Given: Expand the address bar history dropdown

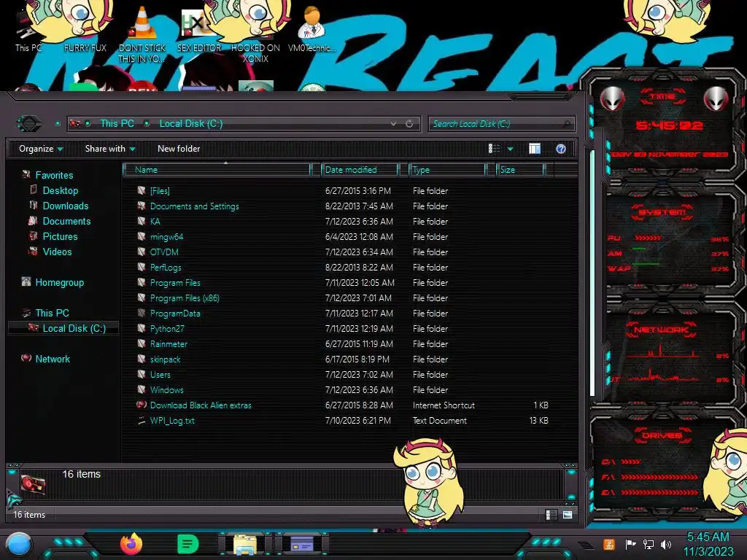Looking at the screenshot, I should pyautogui.click(x=393, y=124).
